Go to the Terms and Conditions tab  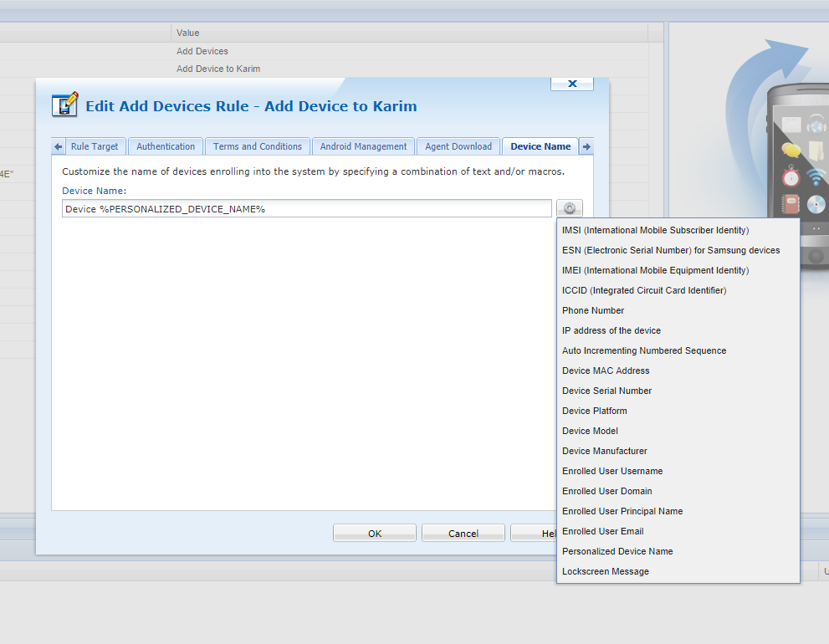click(257, 146)
